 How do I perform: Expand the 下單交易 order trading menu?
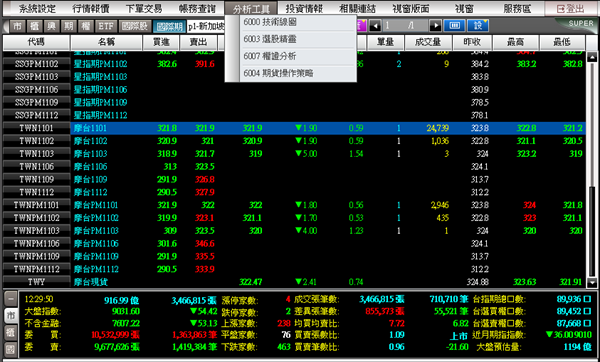pyautogui.click(x=144, y=8)
